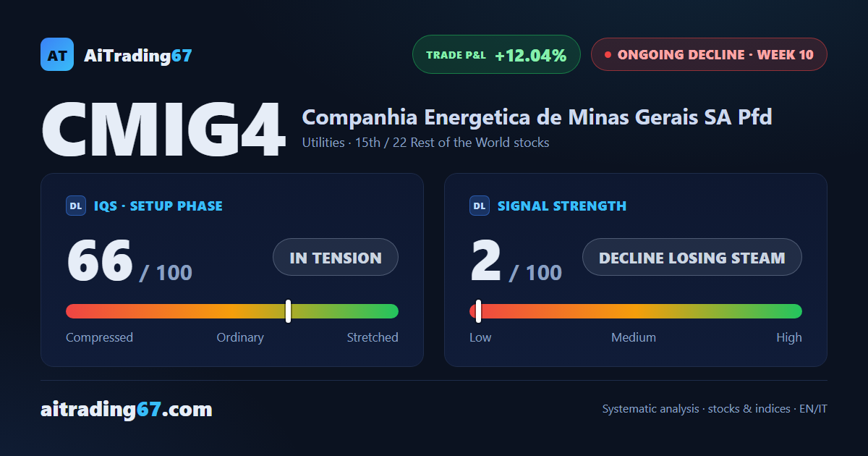Click the Decline Losing Steam pill
This screenshot has height=456, width=868.
tap(692, 257)
